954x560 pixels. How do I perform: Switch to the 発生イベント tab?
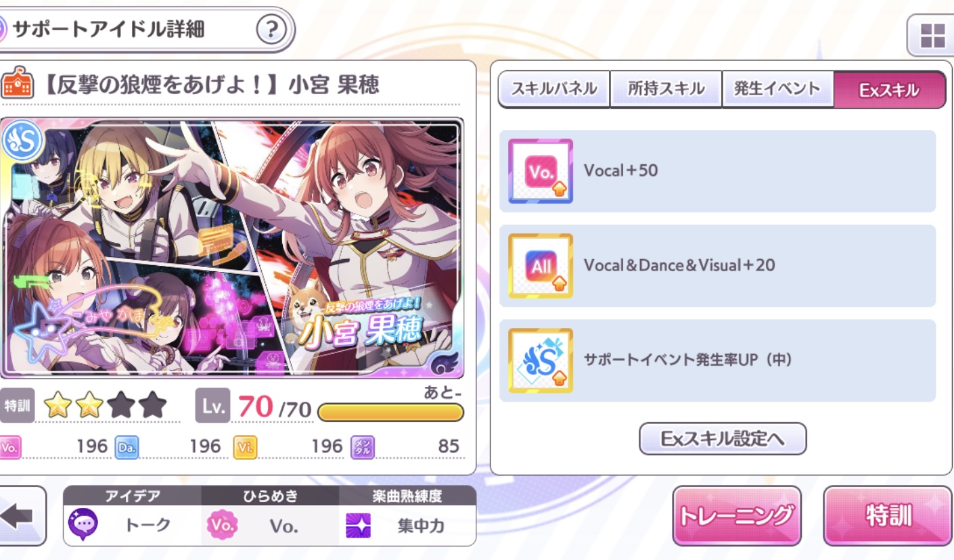(x=777, y=89)
